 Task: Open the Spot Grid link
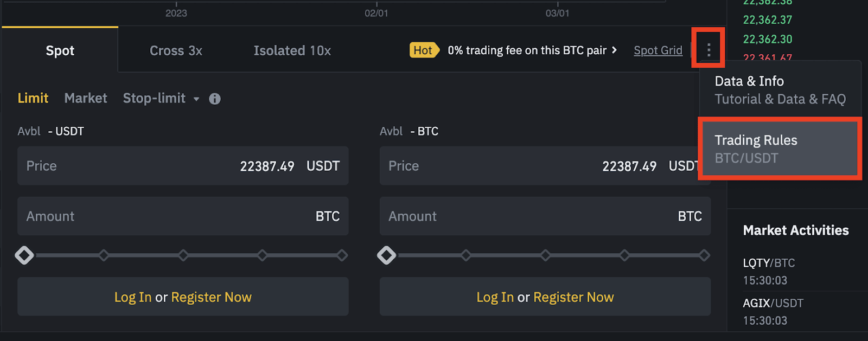click(658, 50)
